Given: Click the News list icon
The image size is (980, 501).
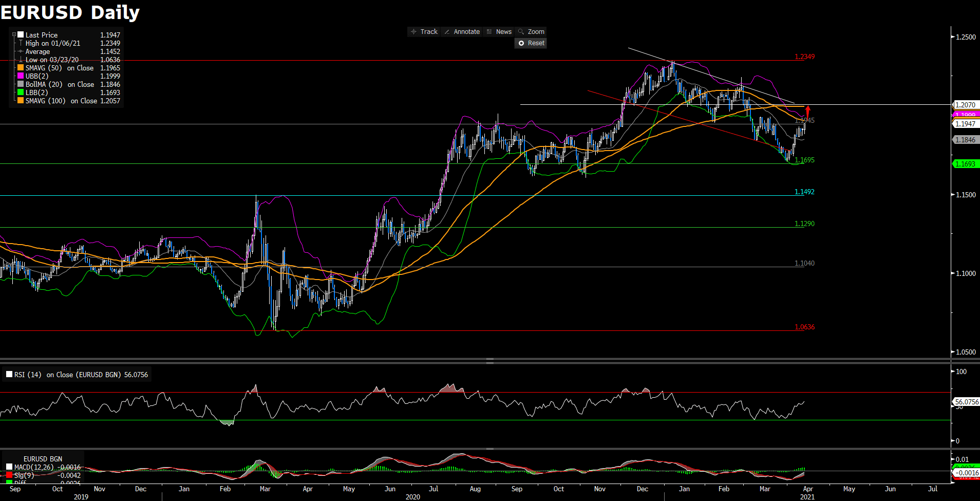Looking at the screenshot, I should click(x=489, y=32).
